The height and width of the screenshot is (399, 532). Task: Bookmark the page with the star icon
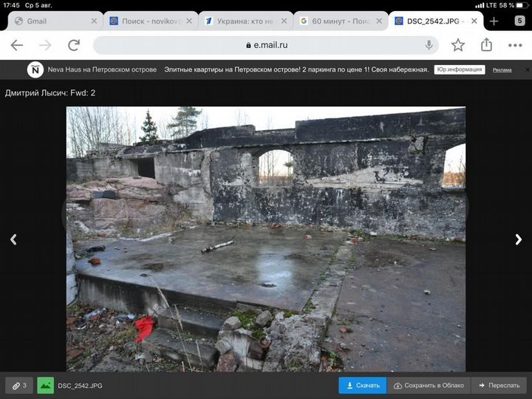pos(457,45)
